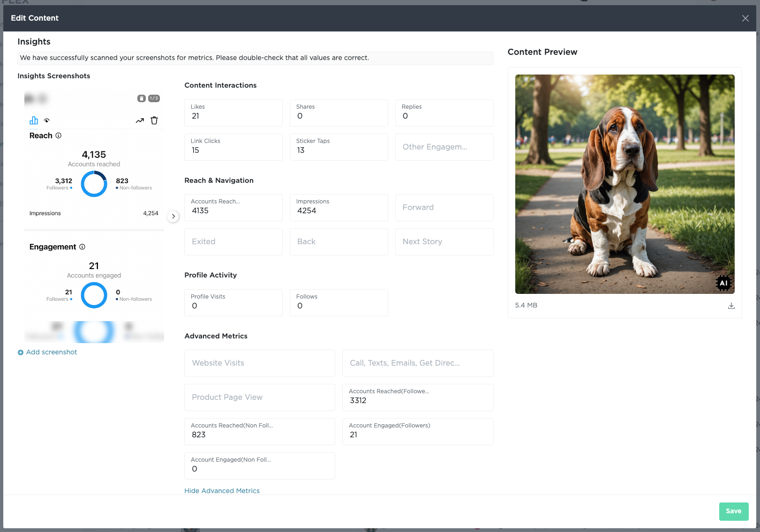Viewport: 760px width, 532px height.
Task: Edit the Sticker Taps field
Action: click(x=339, y=147)
